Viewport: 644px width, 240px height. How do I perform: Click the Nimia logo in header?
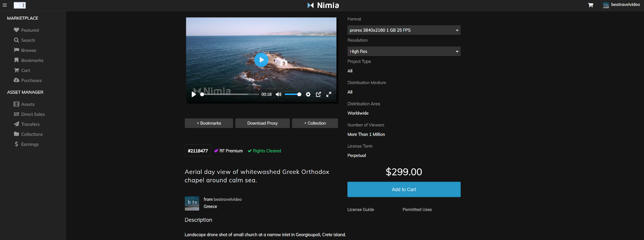coord(323,5)
